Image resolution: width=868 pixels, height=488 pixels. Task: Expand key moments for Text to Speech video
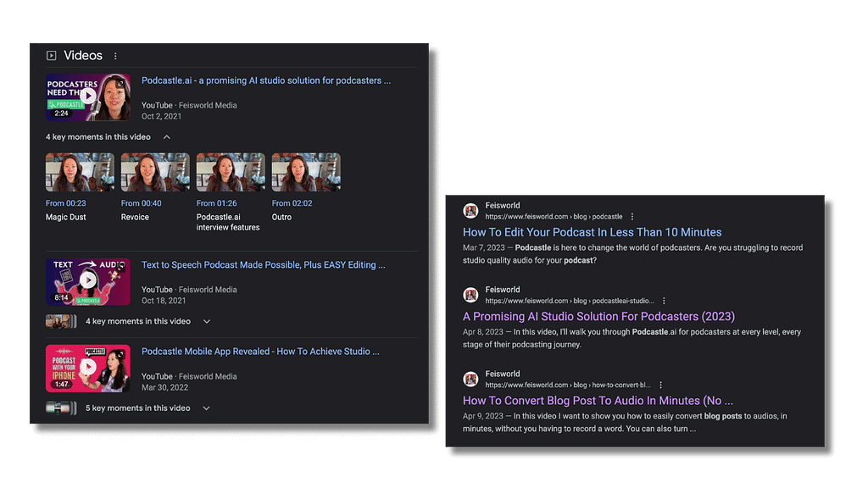[207, 321]
